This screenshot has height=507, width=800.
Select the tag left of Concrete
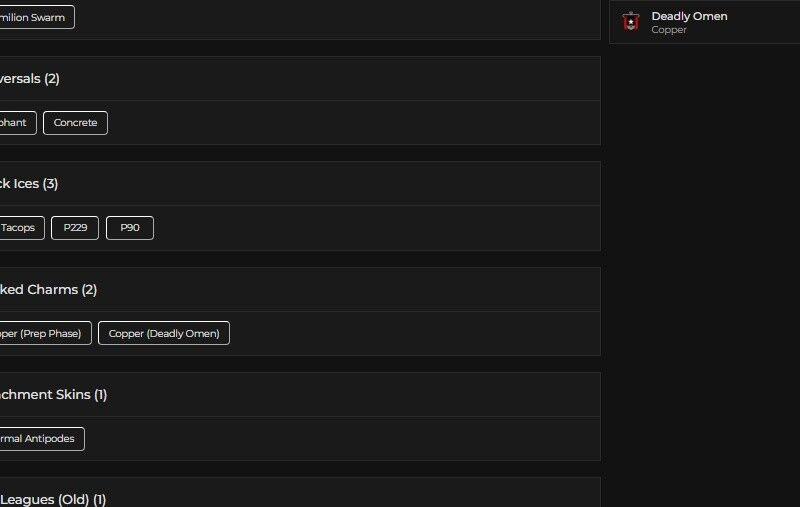click(15, 123)
